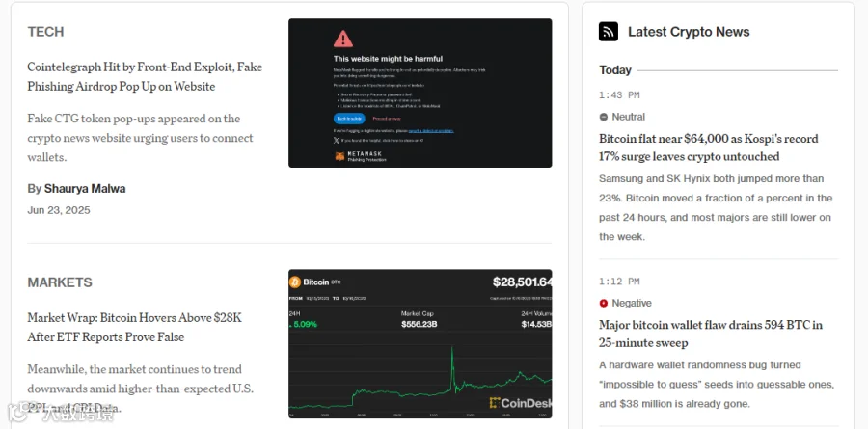Screen dimensions: 868x429
Task: Click the red Negative sentiment icon
Action: [604, 303]
